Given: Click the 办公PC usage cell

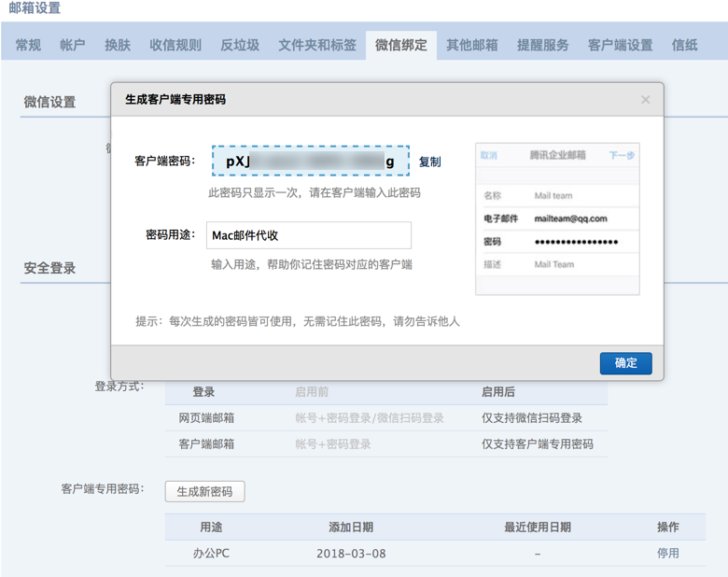Looking at the screenshot, I should click(211, 554).
